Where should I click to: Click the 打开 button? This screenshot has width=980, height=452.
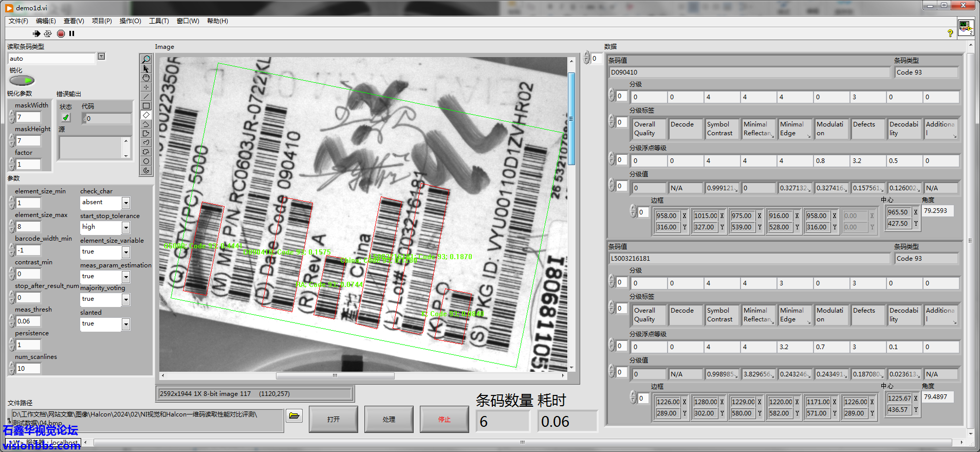(x=333, y=419)
